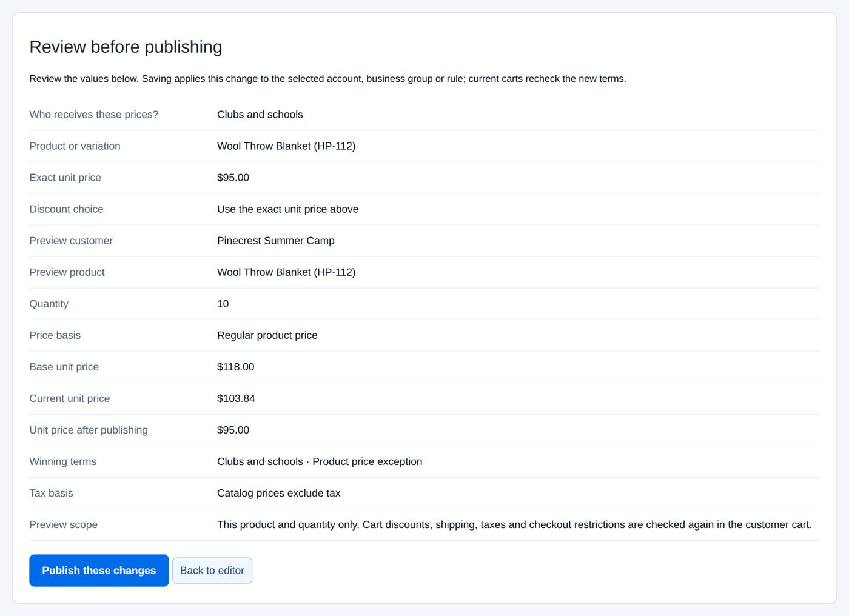Select "Clubs and schools · Product price exception" value

[x=320, y=461]
